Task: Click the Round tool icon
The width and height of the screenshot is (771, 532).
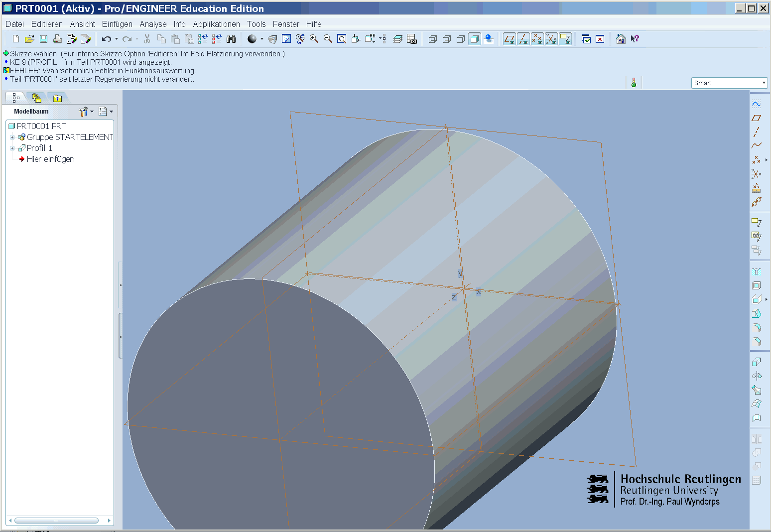Action: (x=756, y=327)
